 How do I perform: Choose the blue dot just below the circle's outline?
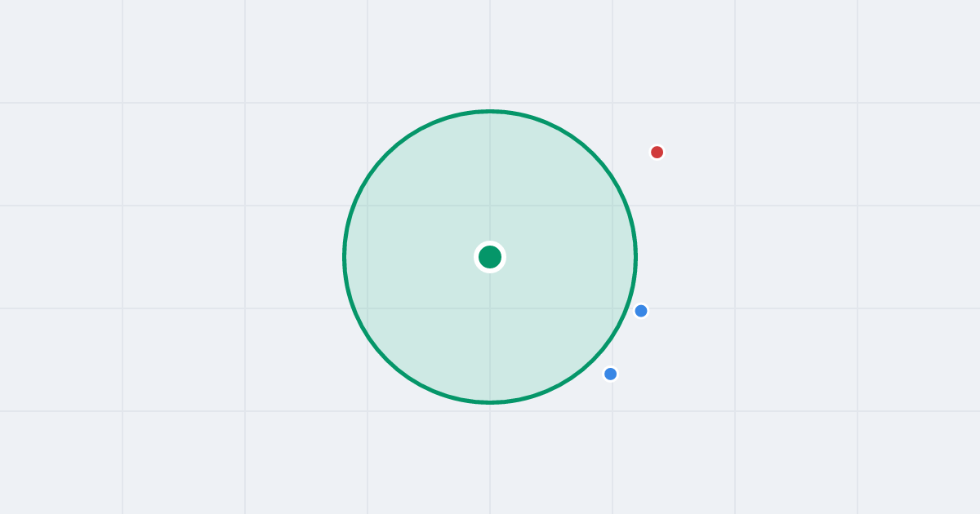coord(610,374)
